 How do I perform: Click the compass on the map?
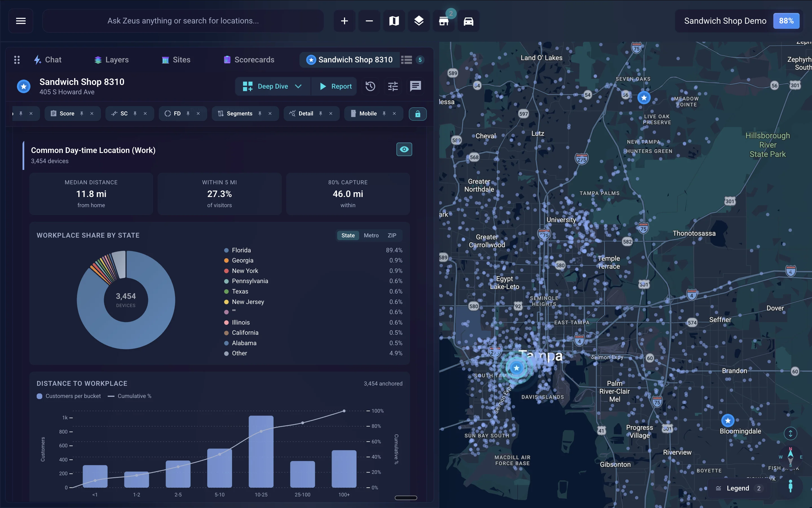[x=790, y=457]
